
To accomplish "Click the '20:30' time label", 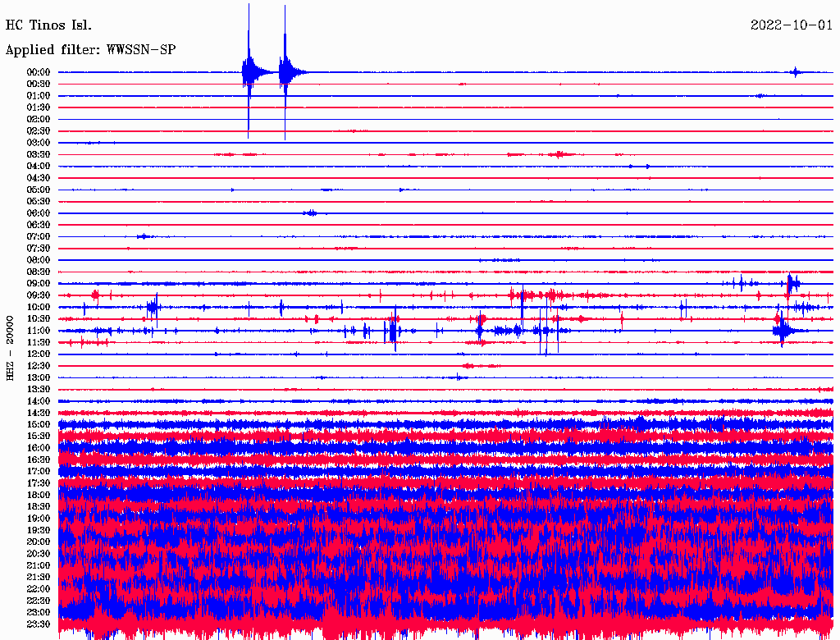I will point(39,554).
